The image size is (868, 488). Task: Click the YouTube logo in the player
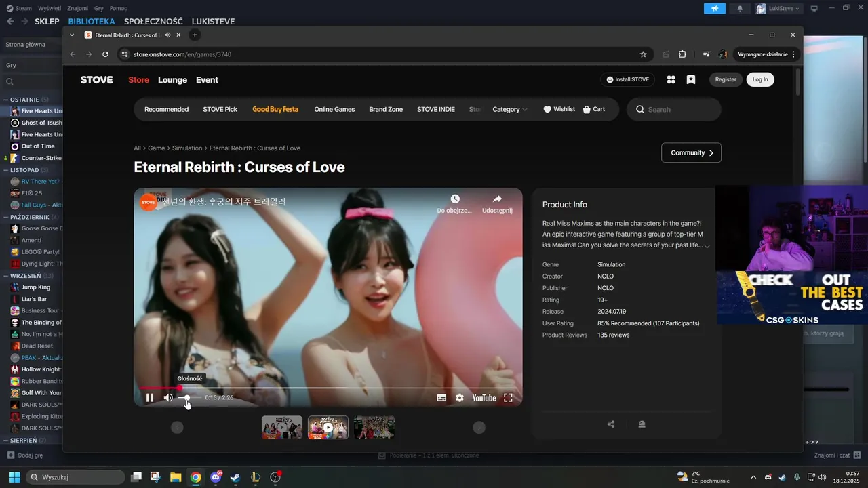pos(484,398)
